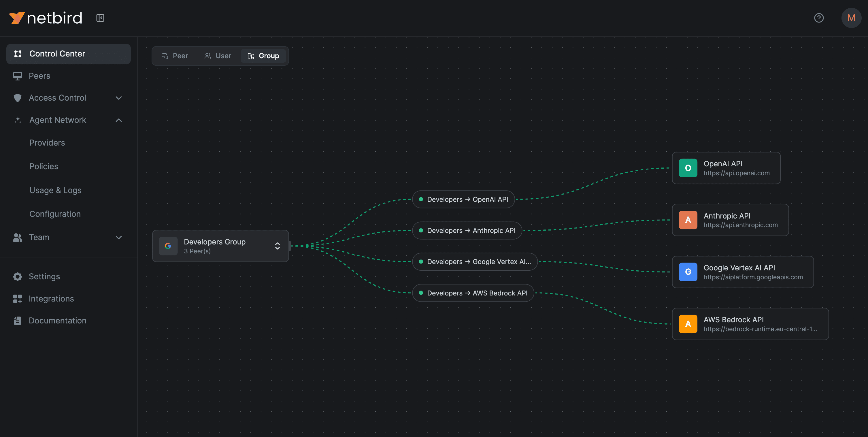Viewport: 868px width, 437px height.
Task: Click the netbird logo
Action: coord(46,18)
